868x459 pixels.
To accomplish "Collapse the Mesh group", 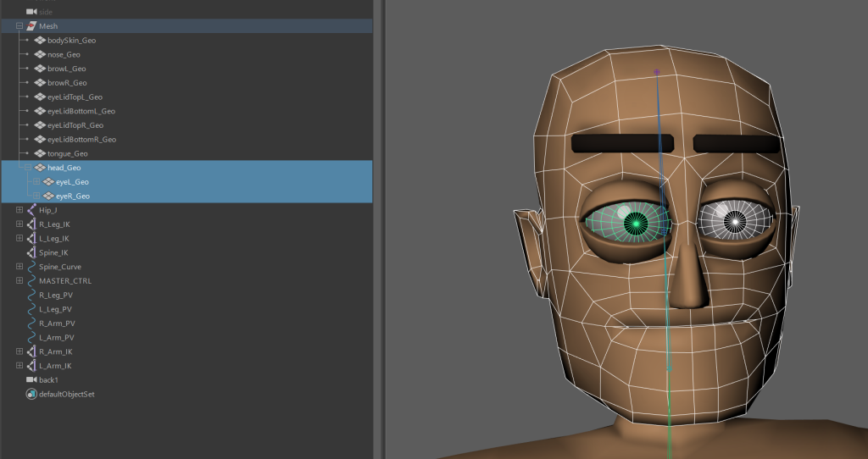I will pyautogui.click(x=19, y=26).
